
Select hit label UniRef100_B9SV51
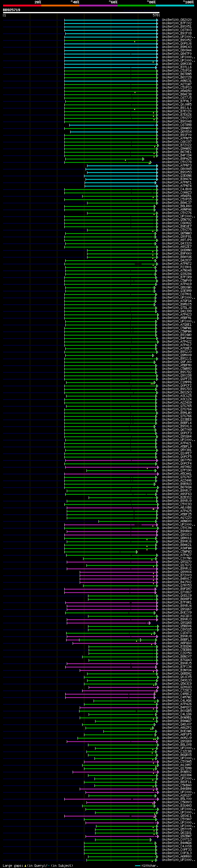coord(176,26)
